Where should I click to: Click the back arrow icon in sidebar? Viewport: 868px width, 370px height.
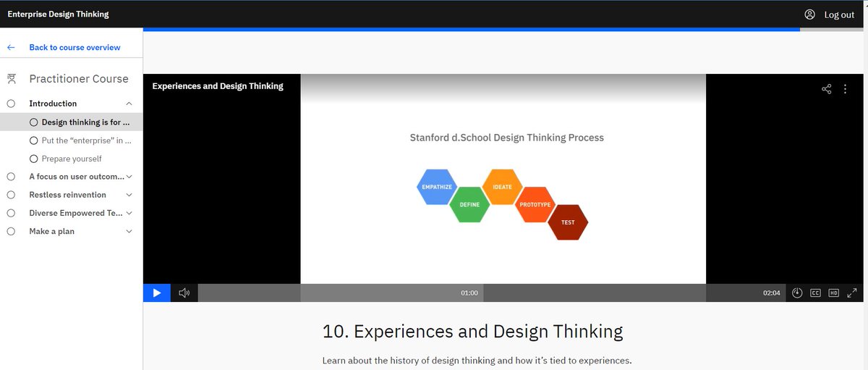[11, 47]
